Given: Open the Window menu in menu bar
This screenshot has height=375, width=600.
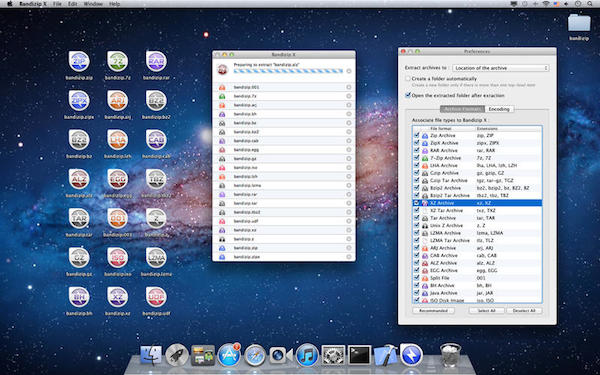Looking at the screenshot, I should tap(93, 4).
